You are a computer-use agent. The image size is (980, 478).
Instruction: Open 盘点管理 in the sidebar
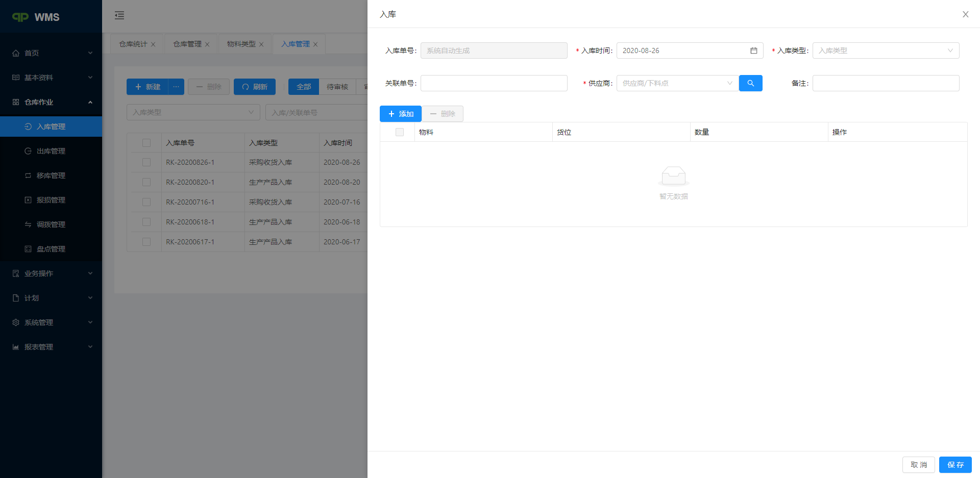[x=51, y=249]
